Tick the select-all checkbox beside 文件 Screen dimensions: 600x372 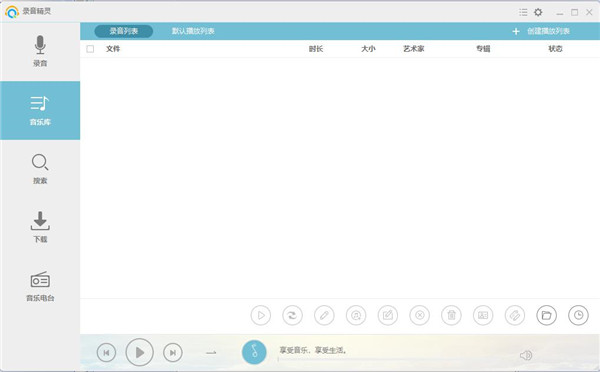pyautogui.click(x=90, y=49)
